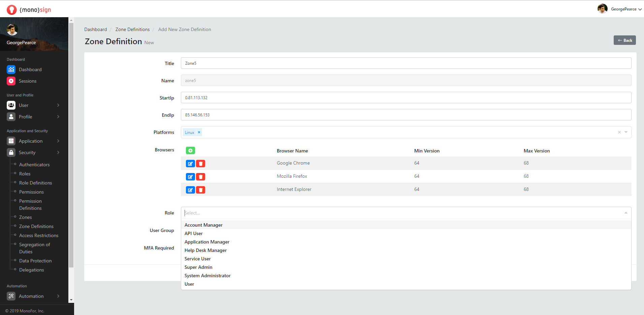Clear all selected platforms
Image resolution: width=644 pixels, height=315 pixels.
point(619,132)
